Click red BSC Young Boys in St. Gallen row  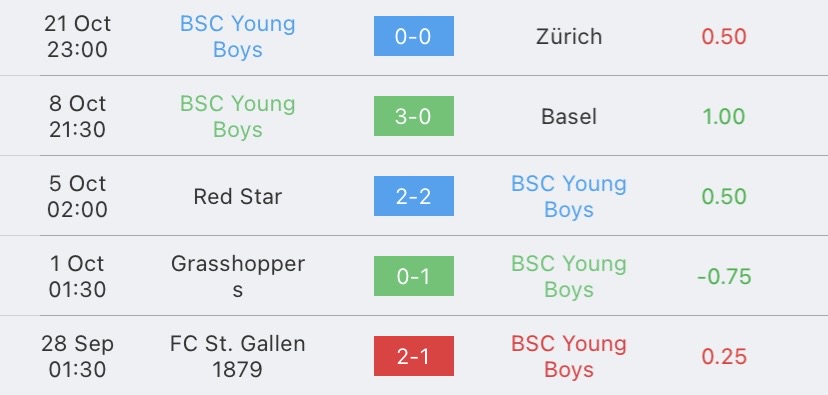pyautogui.click(x=569, y=356)
